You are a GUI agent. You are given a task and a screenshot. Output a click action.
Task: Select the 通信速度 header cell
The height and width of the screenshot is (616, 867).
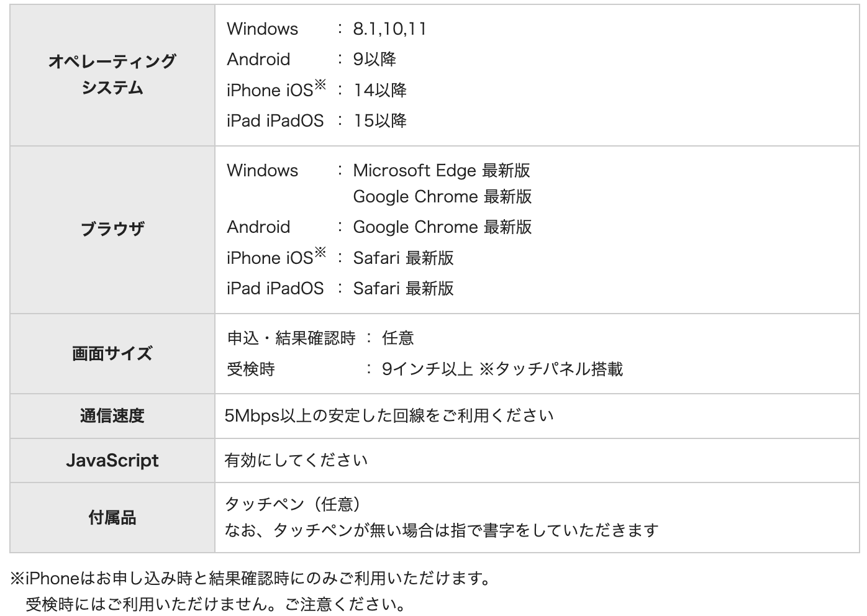click(112, 416)
